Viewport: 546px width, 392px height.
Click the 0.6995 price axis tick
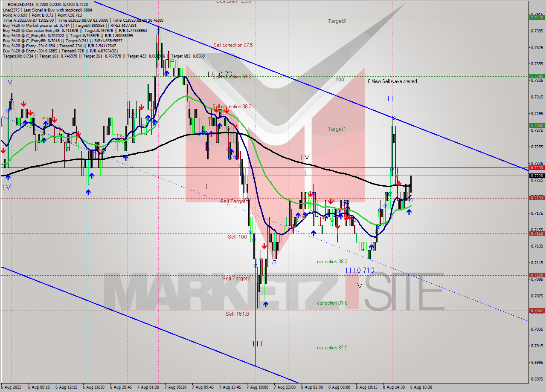pyautogui.click(x=537, y=362)
